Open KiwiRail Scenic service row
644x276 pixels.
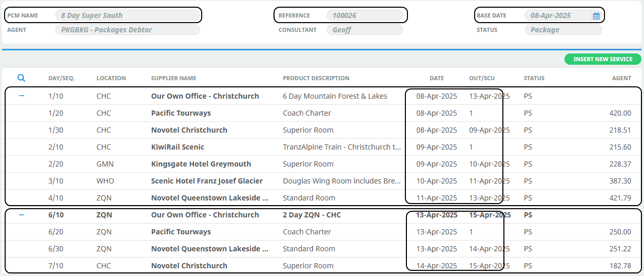coord(178,147)
